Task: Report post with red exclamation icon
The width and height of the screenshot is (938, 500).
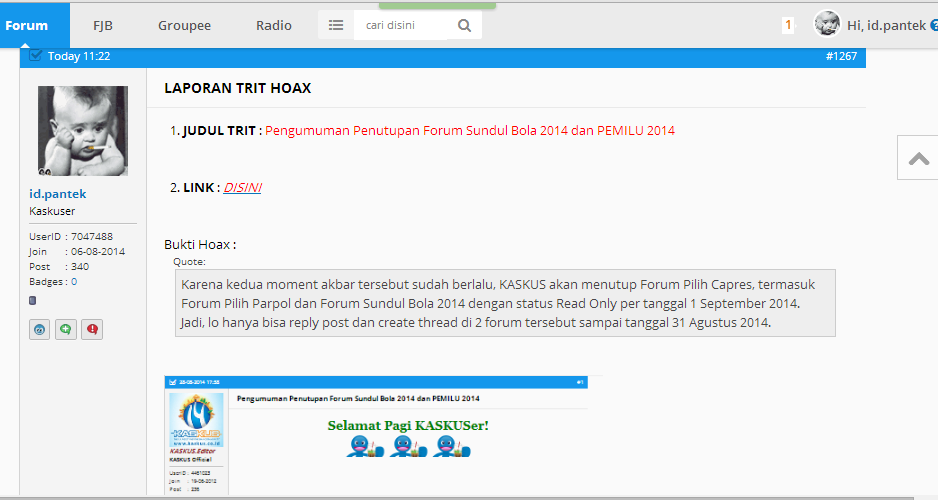Action: 92,329
